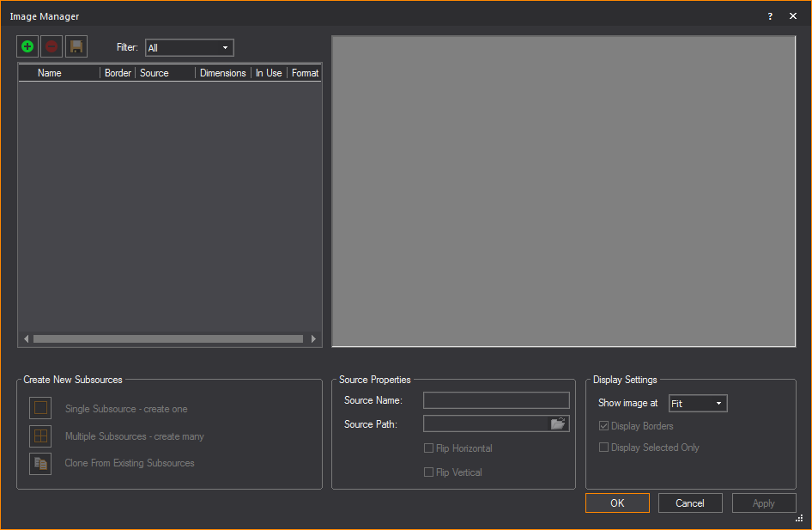The height and width of the screenshot is (530, 812).
Task: Expand the Show image at Fit dropdown
Action: pos(697,404)
